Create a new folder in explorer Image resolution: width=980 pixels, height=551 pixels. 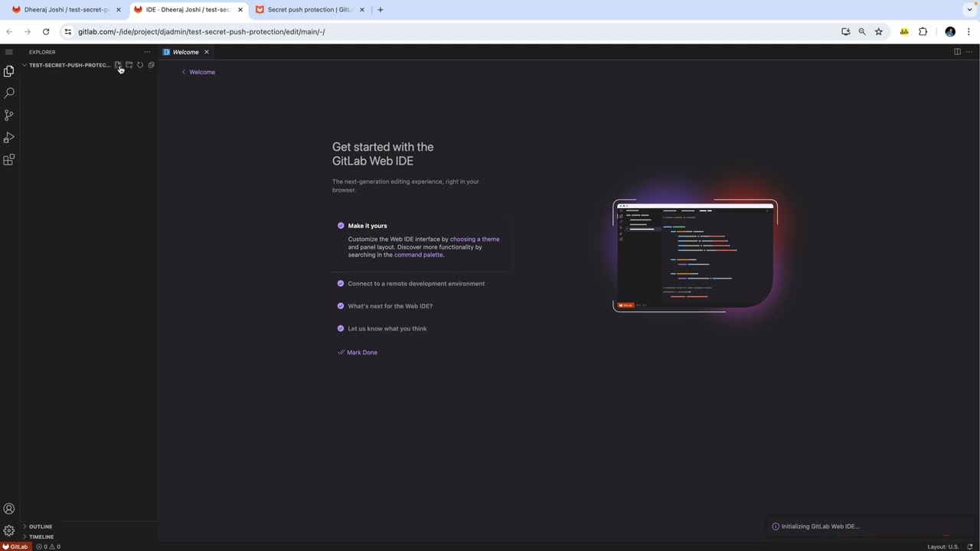129,65
